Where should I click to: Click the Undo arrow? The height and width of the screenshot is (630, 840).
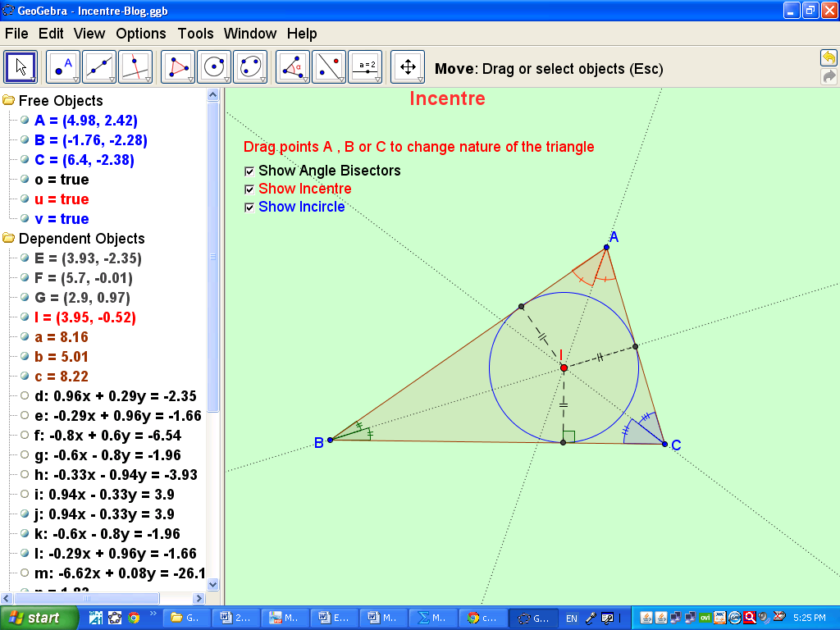pyautogui.click(x=829, y=57)
